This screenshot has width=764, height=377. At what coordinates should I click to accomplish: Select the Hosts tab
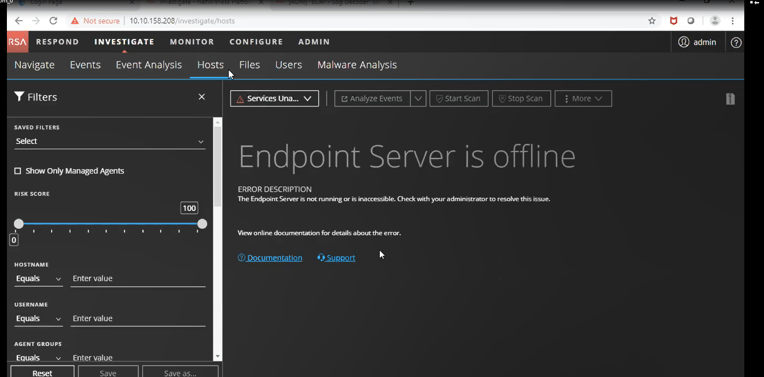point(210,65)
